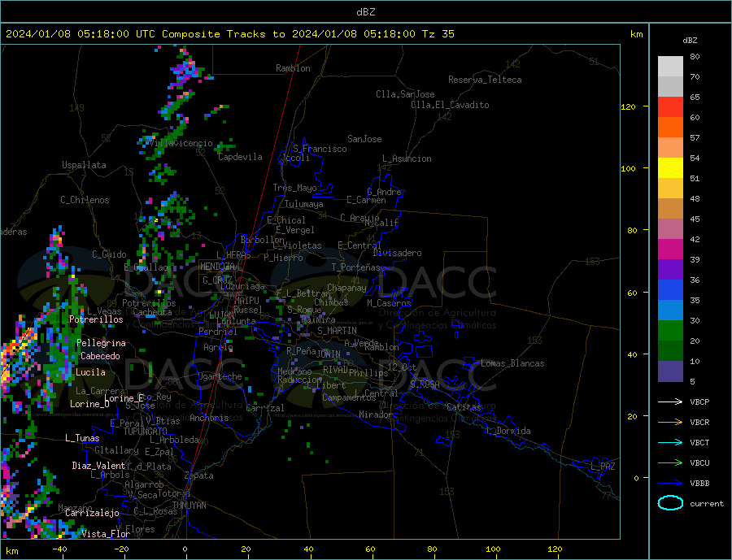Select the orange 57–60 dBZ swatch

point(670,128)
